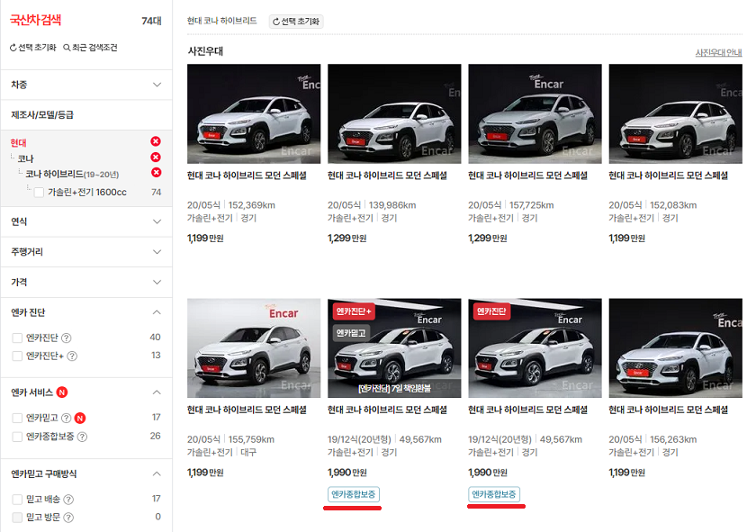Click the red N badge beside 엔카믿고
Screen dimensions: 756x532
click(80, 418)
